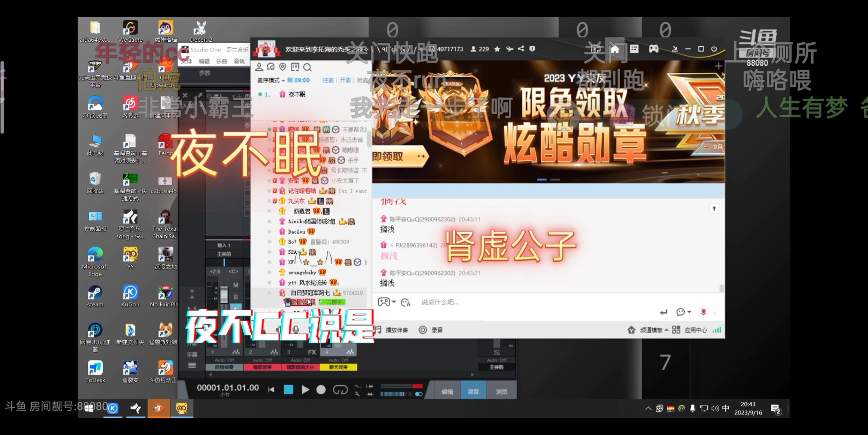Click the channel 1 volume fader in Studio One

[224, 295]
